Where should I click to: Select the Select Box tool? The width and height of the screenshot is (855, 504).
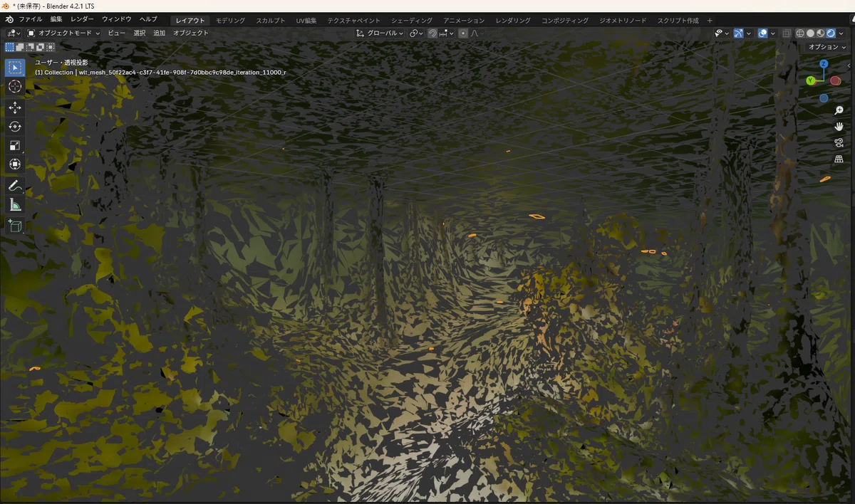(15, 68)
